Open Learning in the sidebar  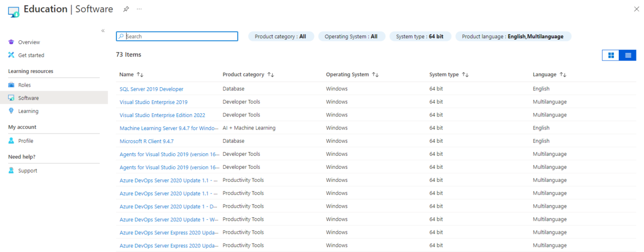(28, 111)
